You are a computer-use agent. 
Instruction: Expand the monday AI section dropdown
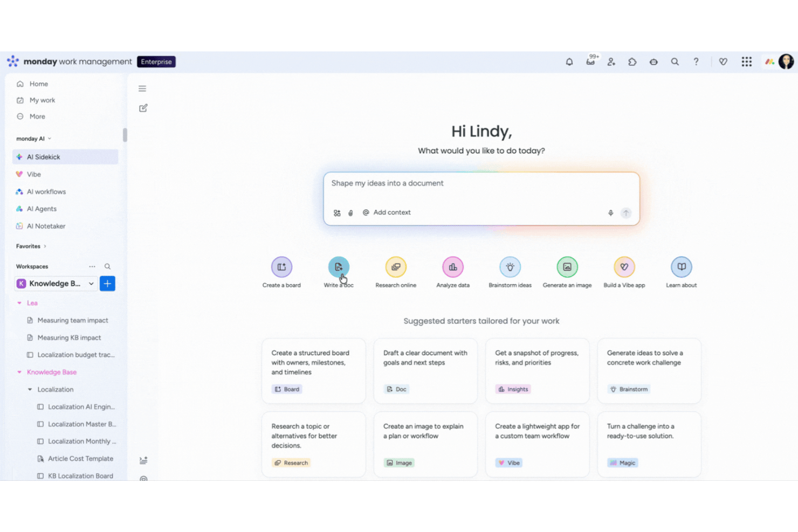coord(33,139)
